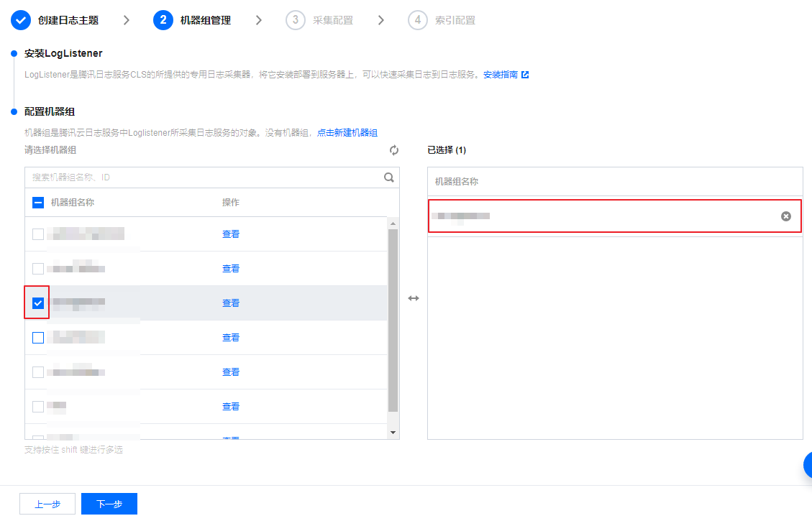Open the 点击新建机器组 link
Screen dimensions: 812x521
point(347,132)
